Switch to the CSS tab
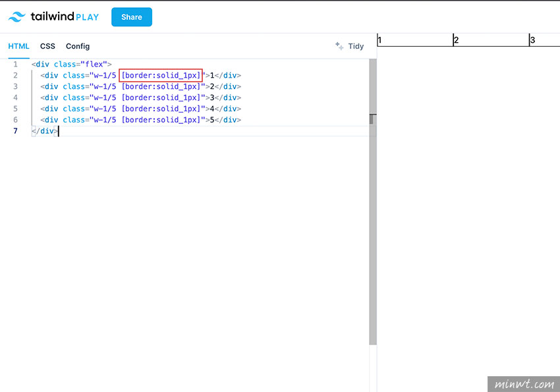 pos(47,46)
